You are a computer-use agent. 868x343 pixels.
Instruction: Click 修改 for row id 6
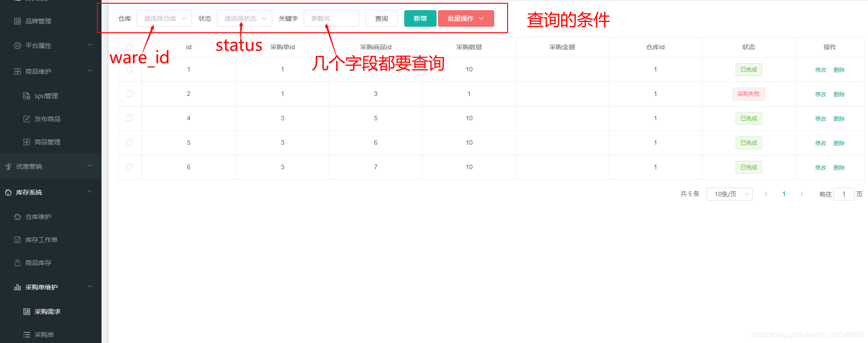tap(820, 168)
